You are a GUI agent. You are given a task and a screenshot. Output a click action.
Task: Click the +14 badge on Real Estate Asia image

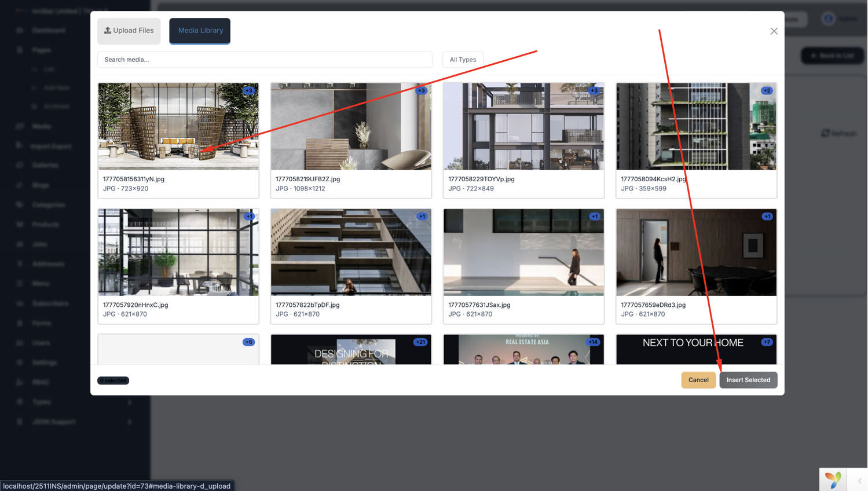(593, 342)
